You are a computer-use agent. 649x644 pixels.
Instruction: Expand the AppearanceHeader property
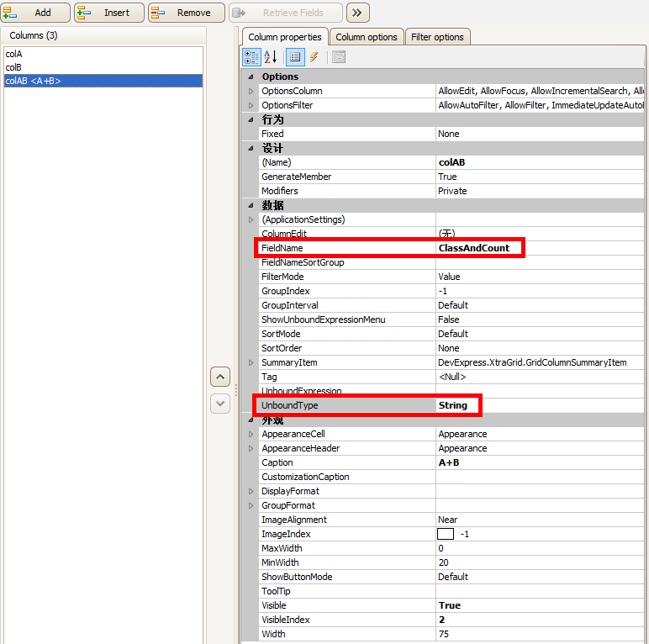tap(251, 448)
